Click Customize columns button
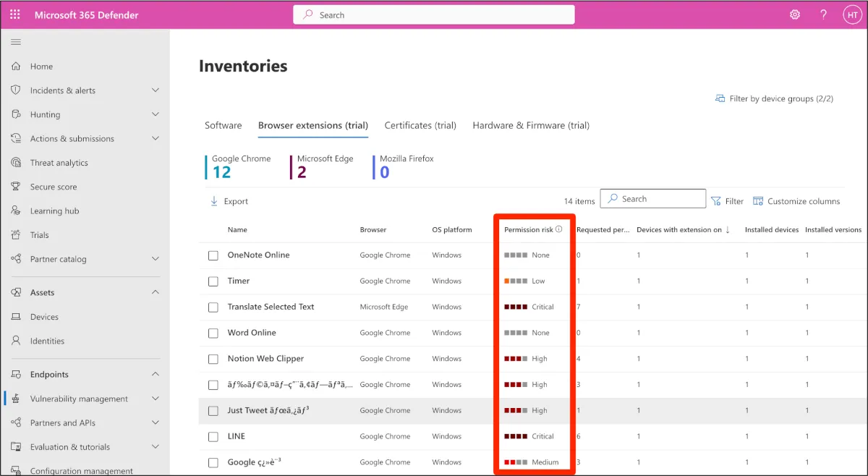The height and width of the screenshot is (476, 868). (796, 201)
